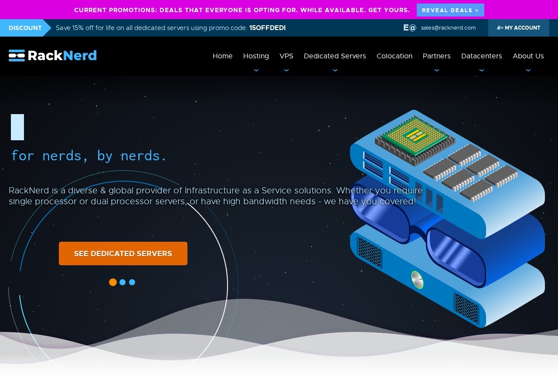Click the Discount label tag
Image resolution: width=558 pixels, height=392 pixels.
(x=25, y=28)
